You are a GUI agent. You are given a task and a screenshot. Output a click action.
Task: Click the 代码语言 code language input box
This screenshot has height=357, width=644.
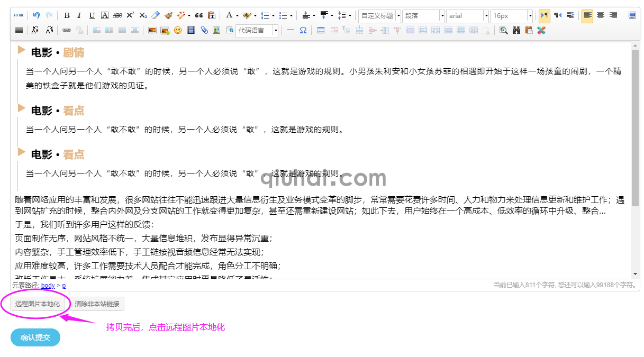252,30
